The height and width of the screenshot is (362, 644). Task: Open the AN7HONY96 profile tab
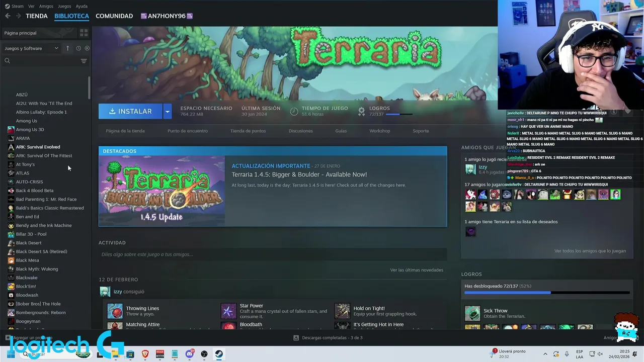tap(167, 16)
